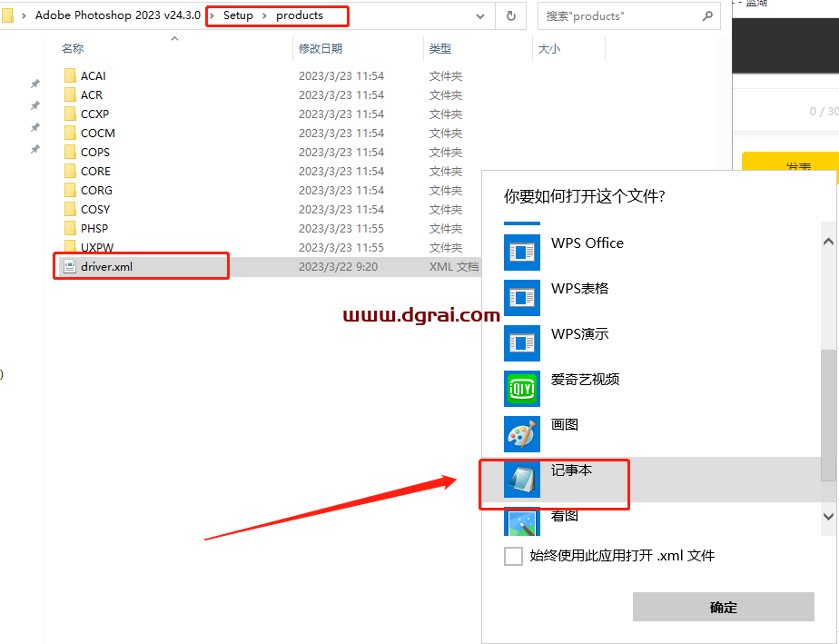The image size is (839, 644).
Task: Open the PHSP folder
Action: [94, 228]
